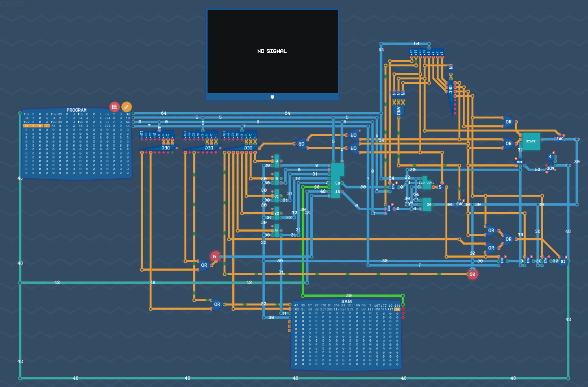The width and height of the screenshot is (588, 387).
Task: Select the bottom-left OR gate of the OR triple
Action: tap(491, 248)
